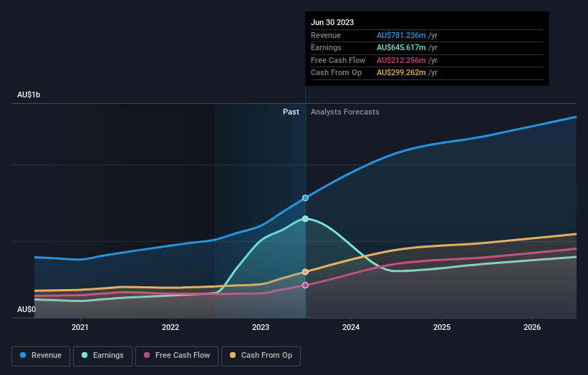Image resolution: width=588 pixels, height=375 pixels.
Task: Click the 2024 x-axis label
Action: tap(351, 327)
